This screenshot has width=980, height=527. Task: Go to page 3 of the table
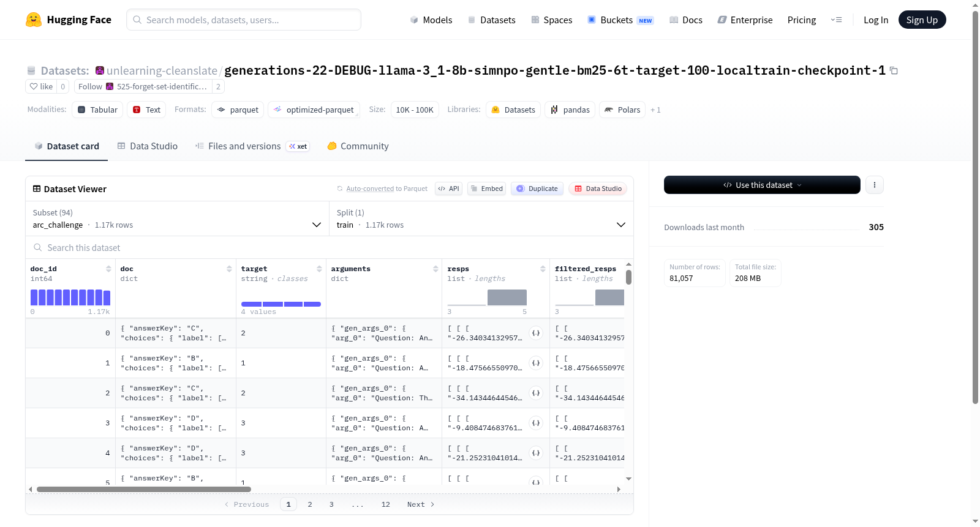(331, 504)
